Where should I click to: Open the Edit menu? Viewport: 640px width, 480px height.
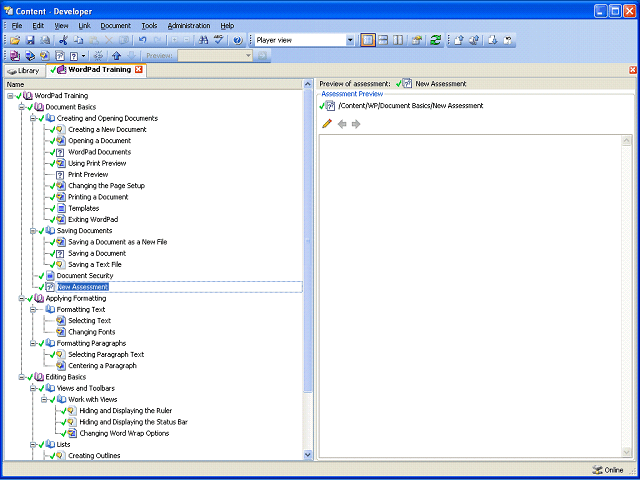coord(38,25)
